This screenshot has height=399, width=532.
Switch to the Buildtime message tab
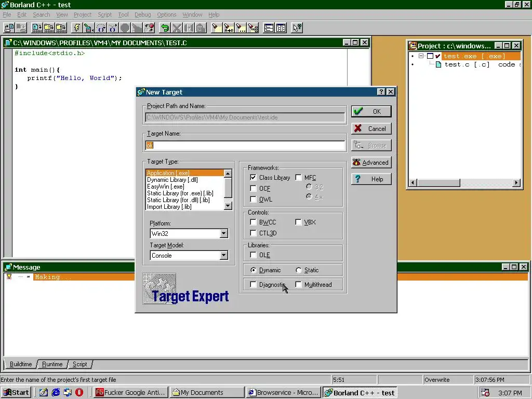(21, 364)
